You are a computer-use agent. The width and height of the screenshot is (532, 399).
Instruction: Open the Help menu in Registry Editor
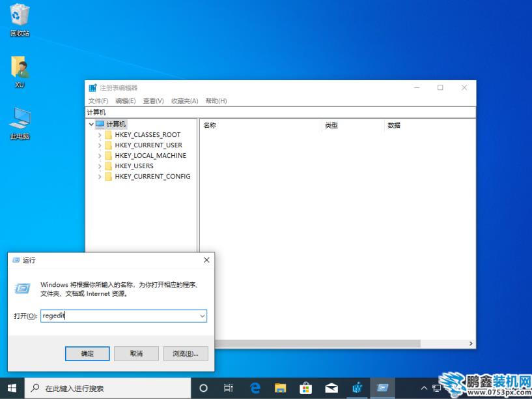click(216, 101)
